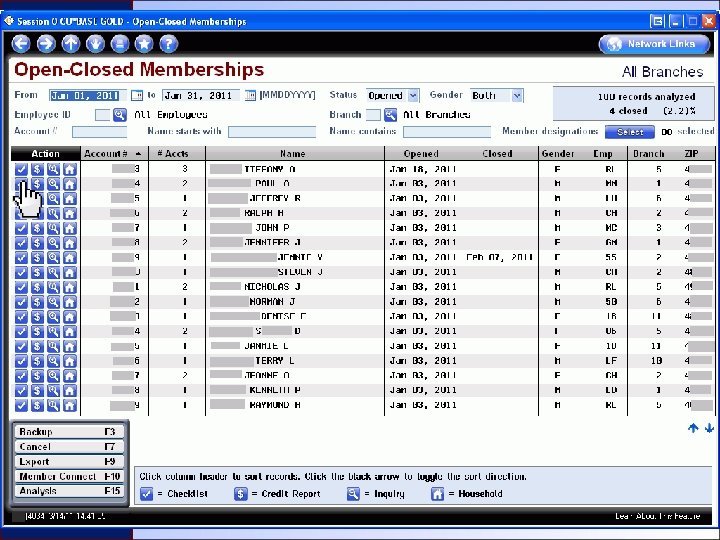Click the forward arrow toolbar icon
The height and width of the screenshot is (540, 720).
(x=46, y=44)
